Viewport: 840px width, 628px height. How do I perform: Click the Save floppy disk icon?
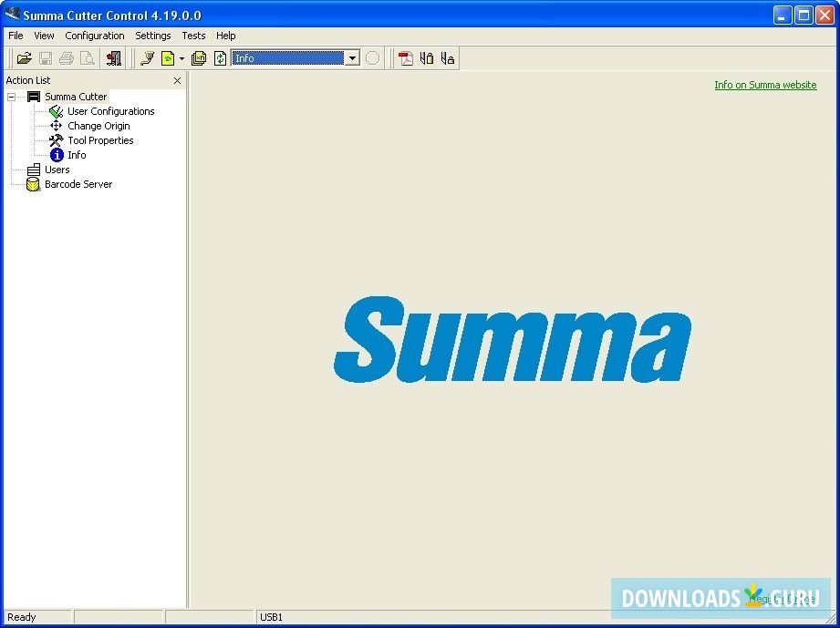click(46, 58)
